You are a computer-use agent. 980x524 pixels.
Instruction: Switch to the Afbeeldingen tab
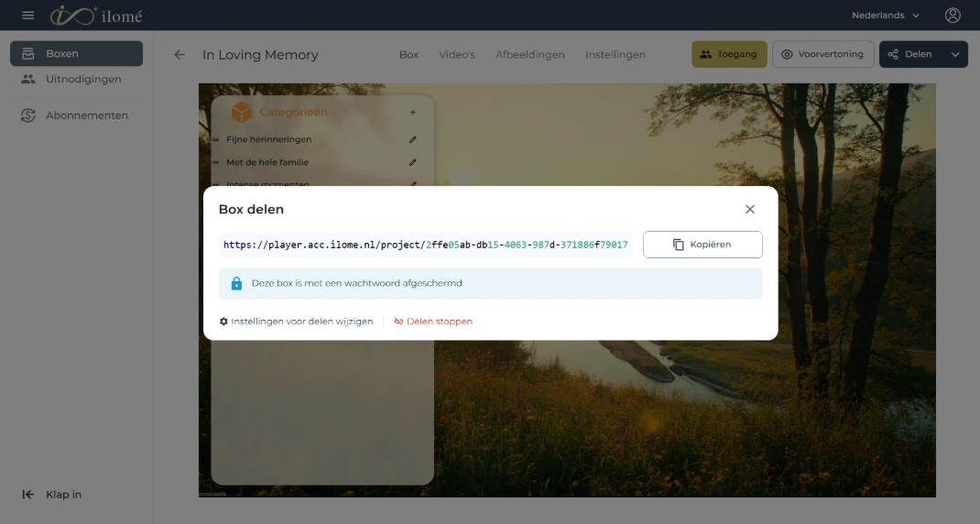click(x=530, y=55)
